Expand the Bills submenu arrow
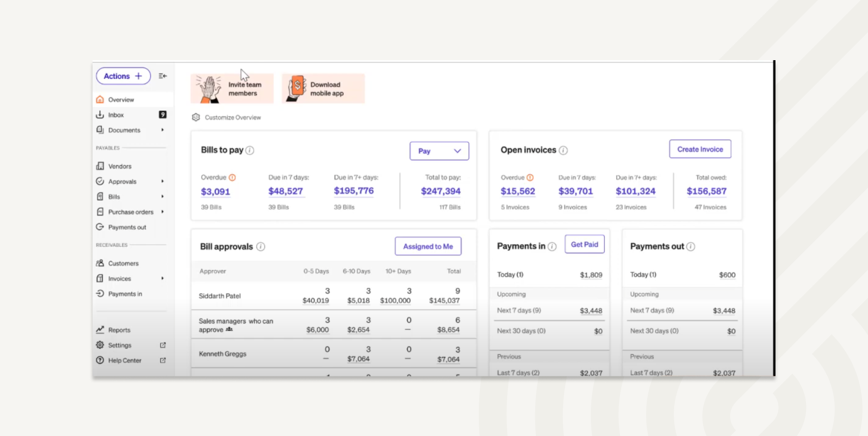 point(162,196)
